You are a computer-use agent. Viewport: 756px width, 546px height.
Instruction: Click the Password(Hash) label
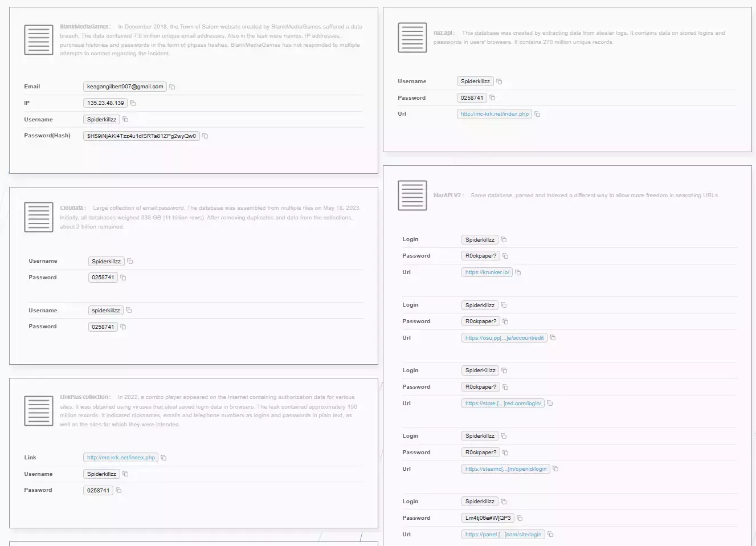[47, 136]
